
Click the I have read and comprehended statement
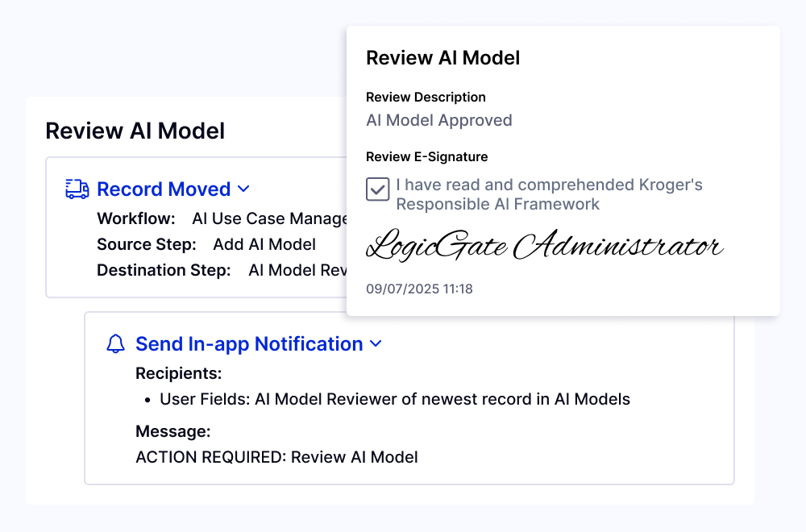coord(549,194)
